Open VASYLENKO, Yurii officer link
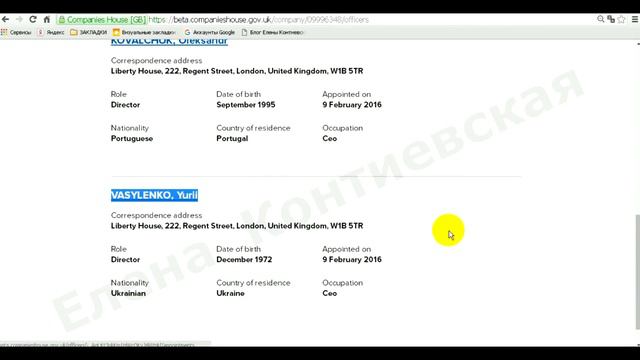This screenshot has width=640, height=360. (x=154, y=195)
